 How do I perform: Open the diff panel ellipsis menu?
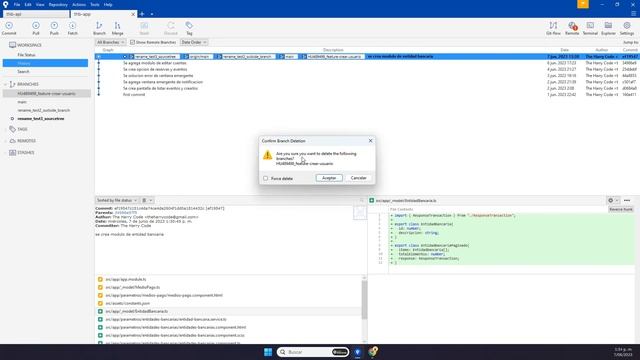pyautogui.click(x=627, y=200)
